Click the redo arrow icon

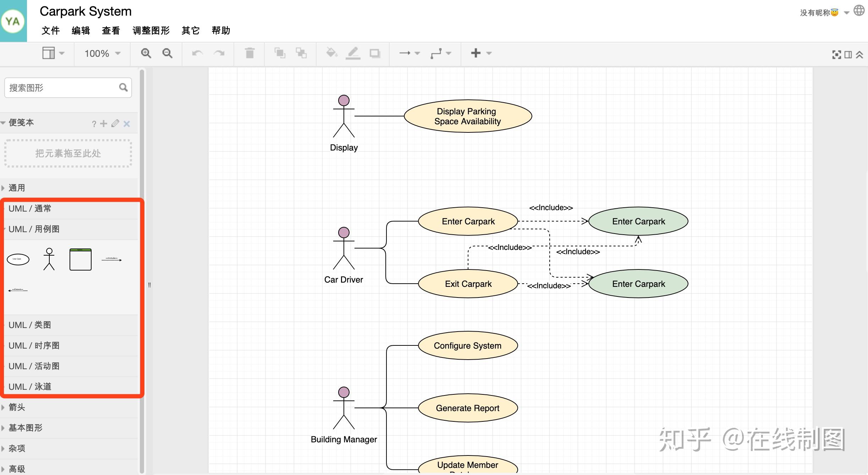(219, 53)
